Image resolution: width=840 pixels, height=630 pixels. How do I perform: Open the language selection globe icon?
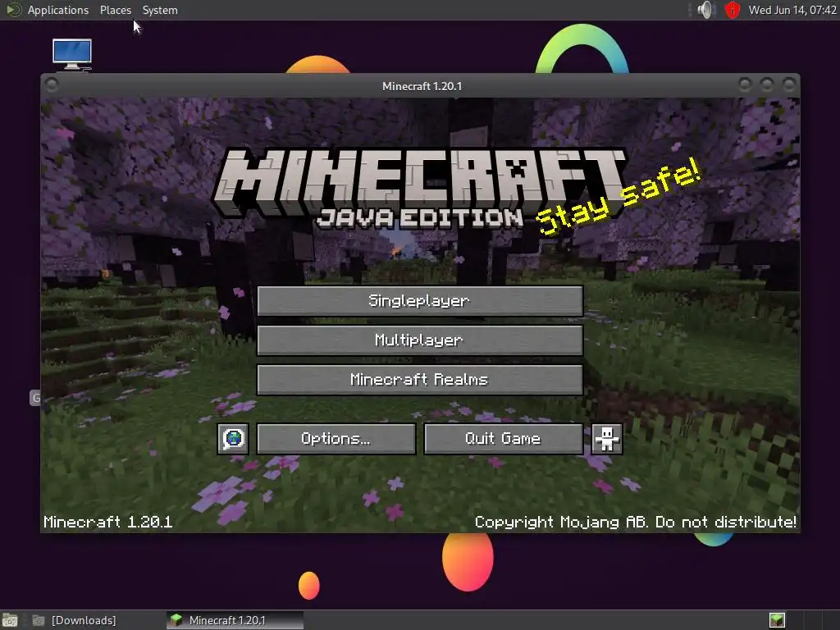point(233,439)
